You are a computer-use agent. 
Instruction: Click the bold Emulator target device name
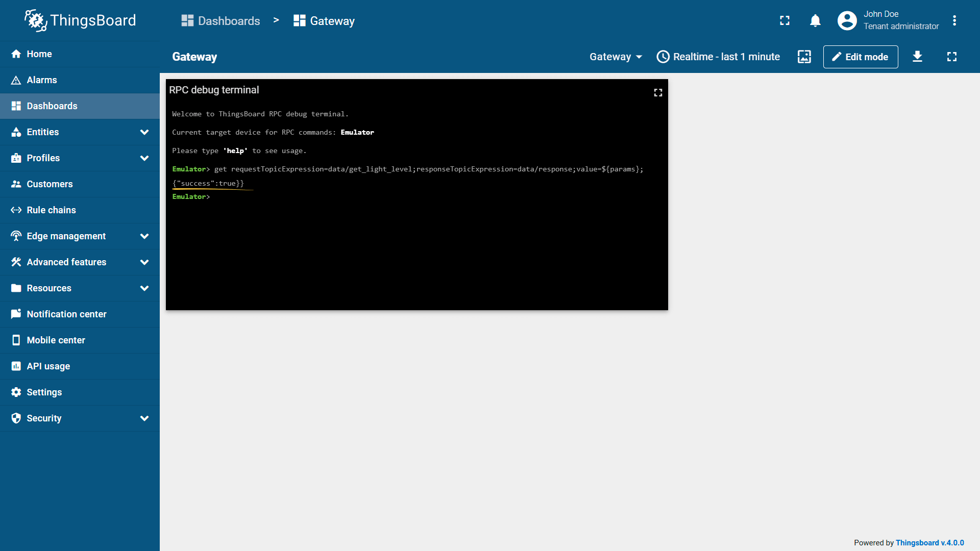pos(357,133)
